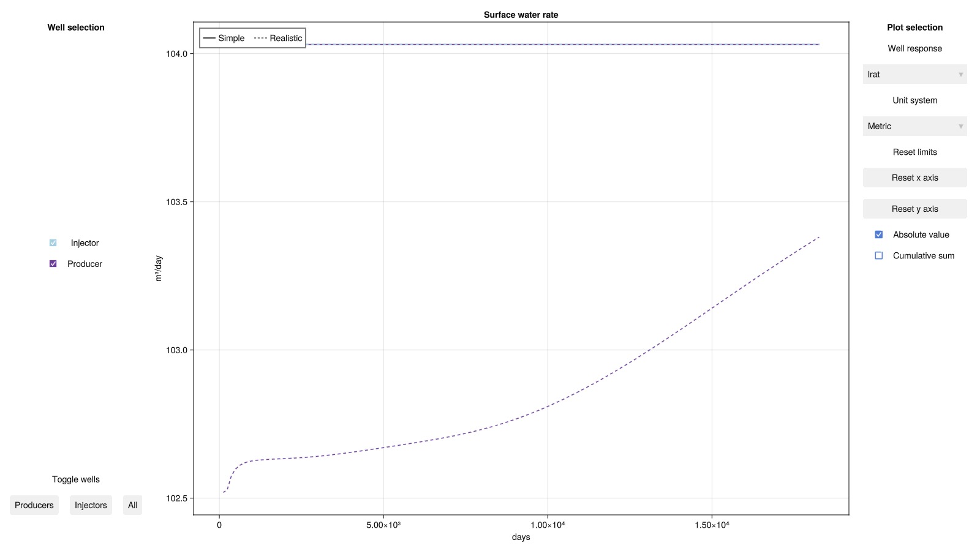
Task: Toggle the Injector well checkbox
Action: click(53, 243)
